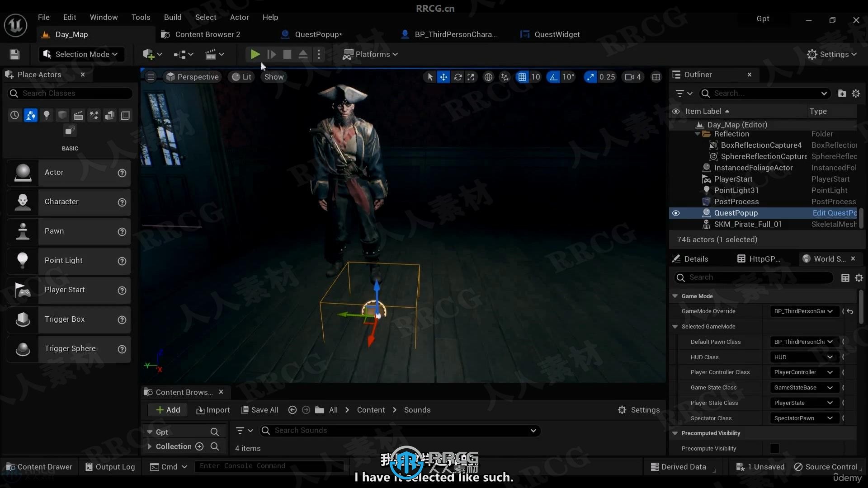
Task: Activate the Scale gizmo tool
Action: (471, 77)
